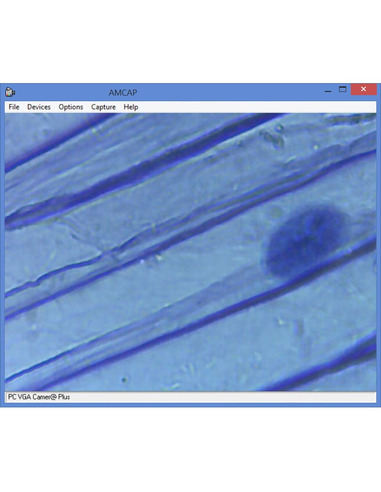
Task: Click the AMCAP camera application icon
Action: 10,92
